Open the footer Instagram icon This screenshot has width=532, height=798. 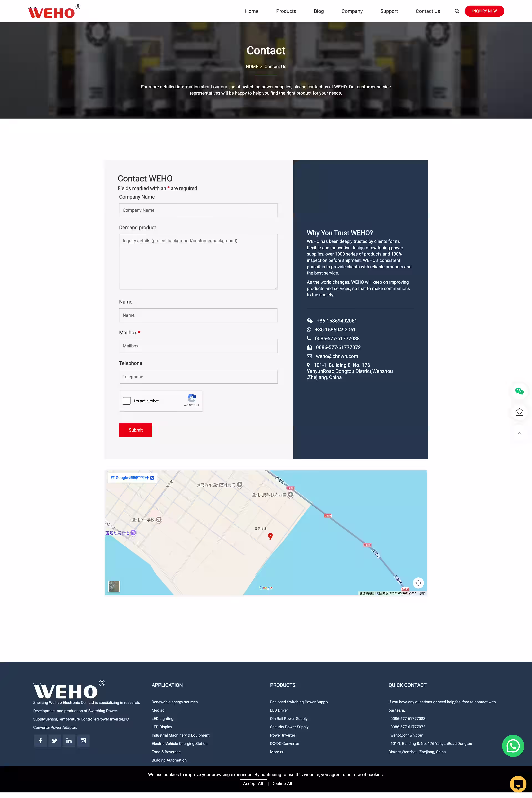point(83,741)
